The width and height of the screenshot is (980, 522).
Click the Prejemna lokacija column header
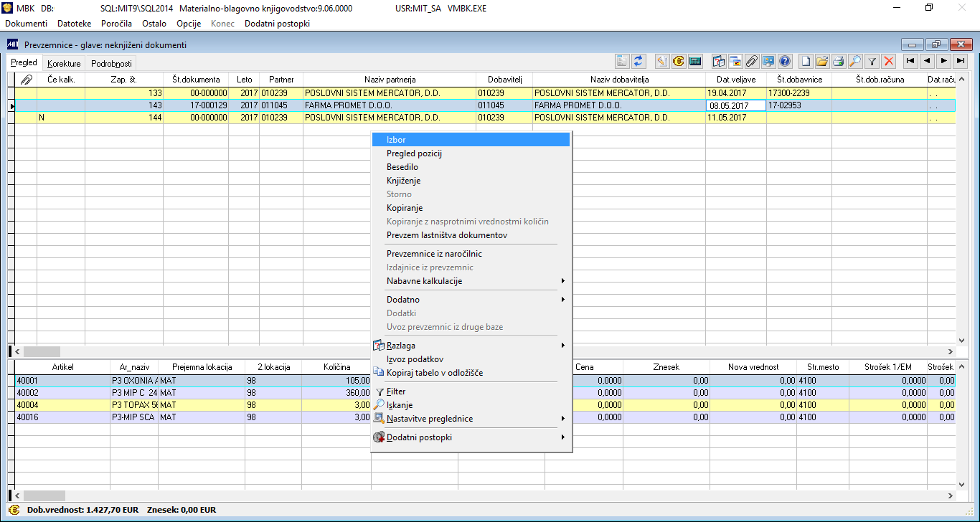click(201, 367)
